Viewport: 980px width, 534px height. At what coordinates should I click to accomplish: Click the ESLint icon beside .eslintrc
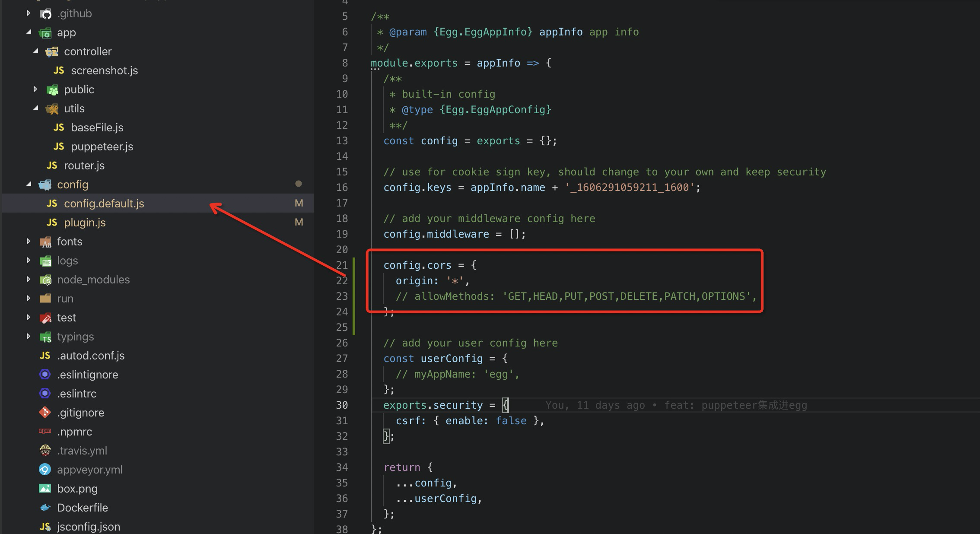coord(45,394)
